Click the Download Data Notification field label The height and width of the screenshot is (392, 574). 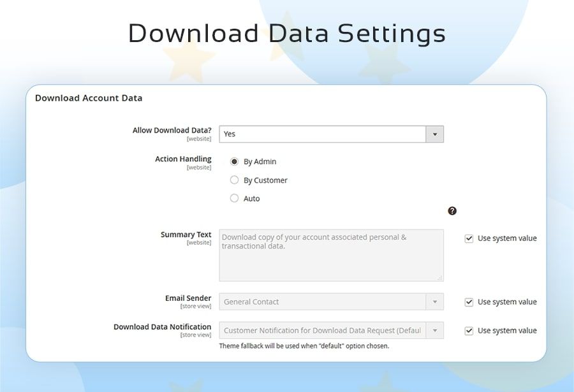[162, 327]
